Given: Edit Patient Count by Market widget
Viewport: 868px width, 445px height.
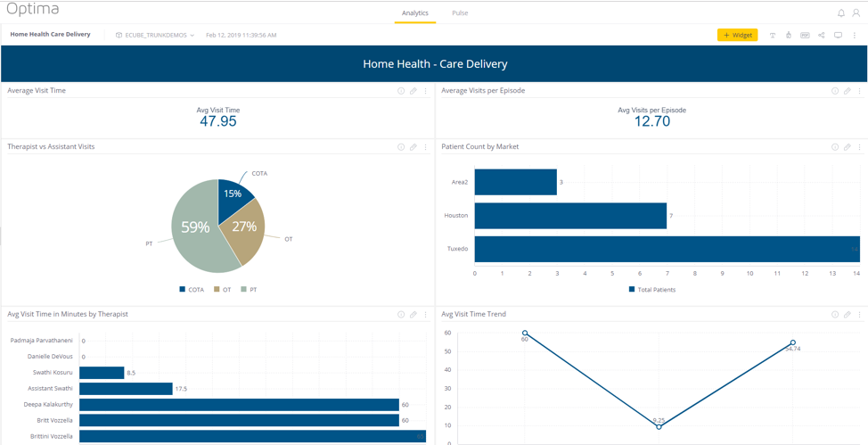Looking at the screenshot, I should point(847,147).
